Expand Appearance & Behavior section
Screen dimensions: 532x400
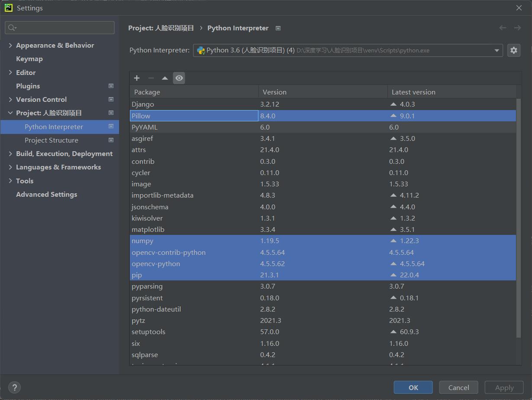(10, 45)
